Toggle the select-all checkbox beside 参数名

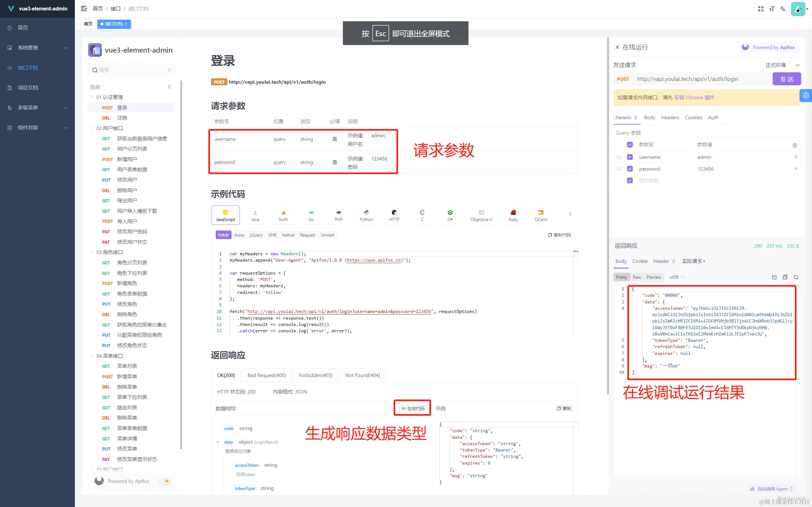click(x=630, y=145)
